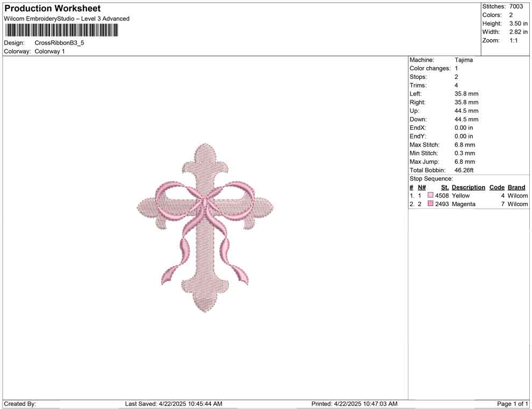Click the Production Worksheet title
The height and width of the screenshot is (409, 532).
click(x=52, y=8)
